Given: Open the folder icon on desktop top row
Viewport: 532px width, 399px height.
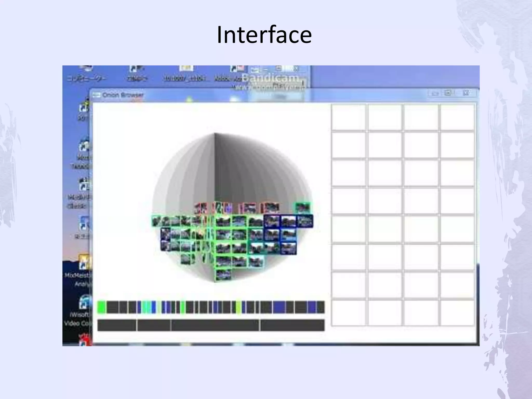Looking at the screenshot, I should pos(186,69).
